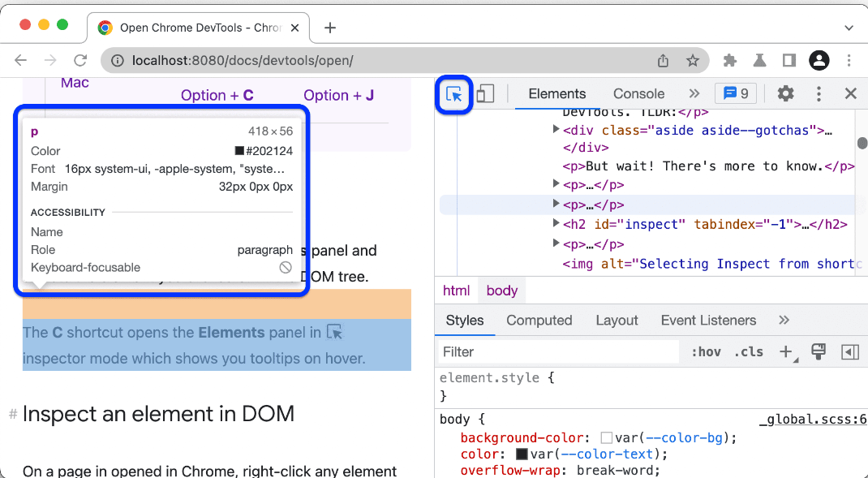The height and width of the screenshot is (478, 868).
Task: Select html in the DOM breadcrumb
Action: tap(456, 291)
